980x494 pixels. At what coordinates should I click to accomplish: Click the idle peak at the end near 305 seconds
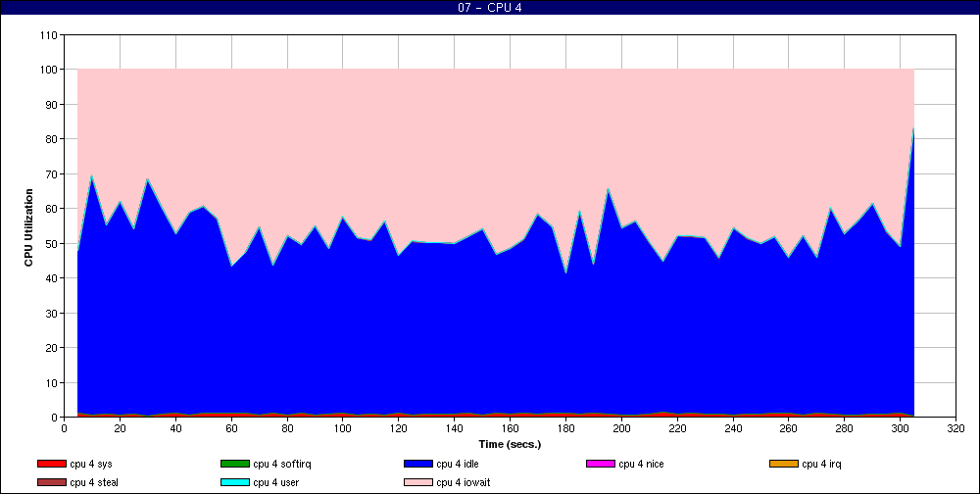coord(913,128)
